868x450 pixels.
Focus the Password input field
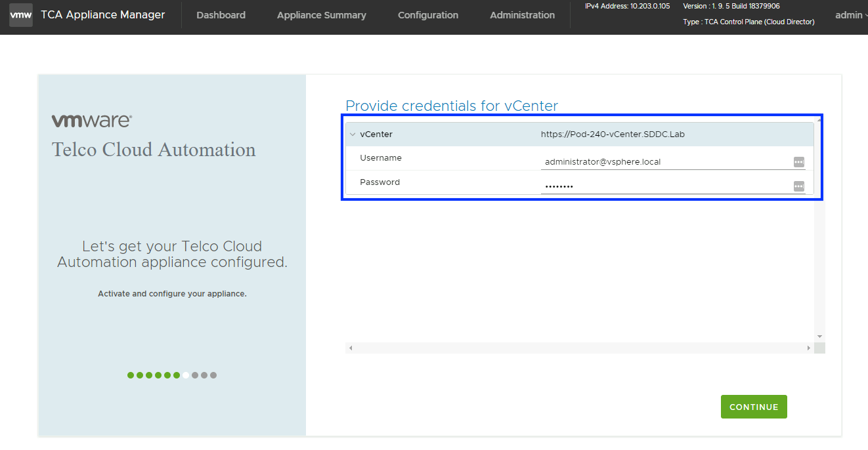click(663, 186)
